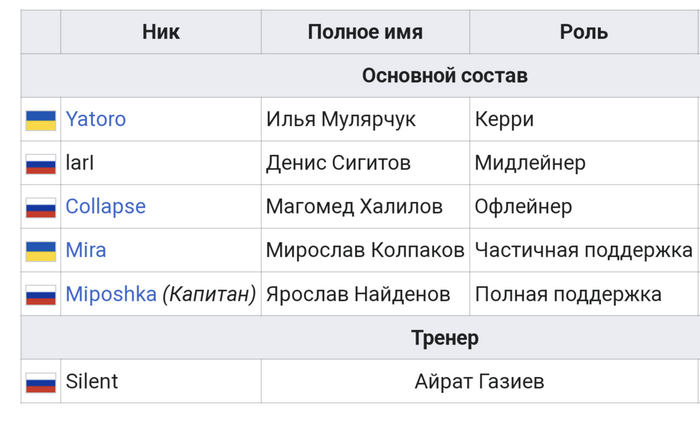
Task: Click the Айрат Газиев coach name
Action: point(479,382)
